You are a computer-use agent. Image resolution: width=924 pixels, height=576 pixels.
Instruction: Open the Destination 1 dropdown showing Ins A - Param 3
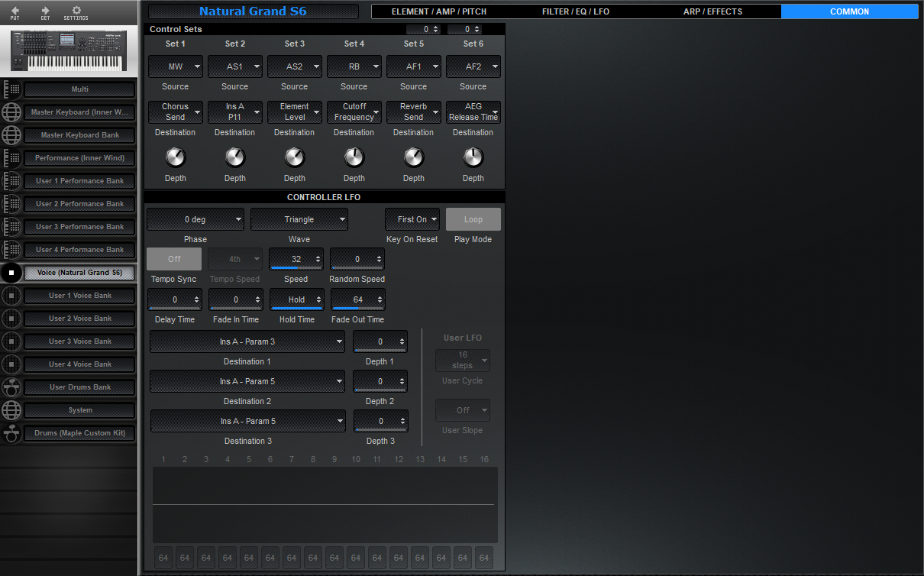click(246, 341)
